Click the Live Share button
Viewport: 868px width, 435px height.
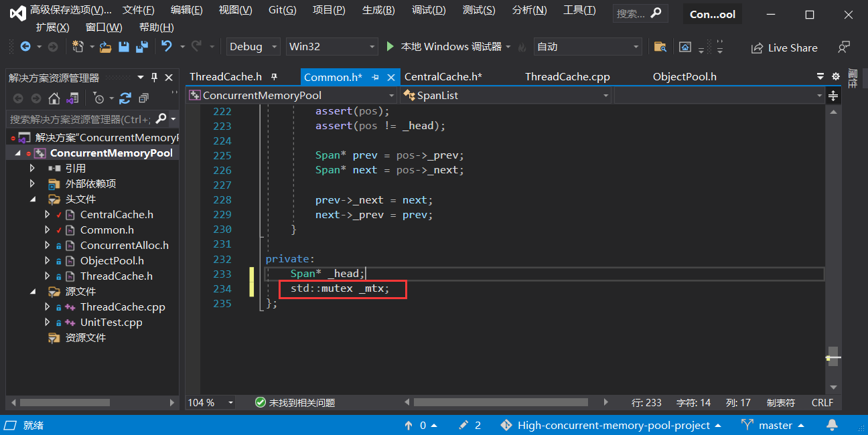point(784,48)
